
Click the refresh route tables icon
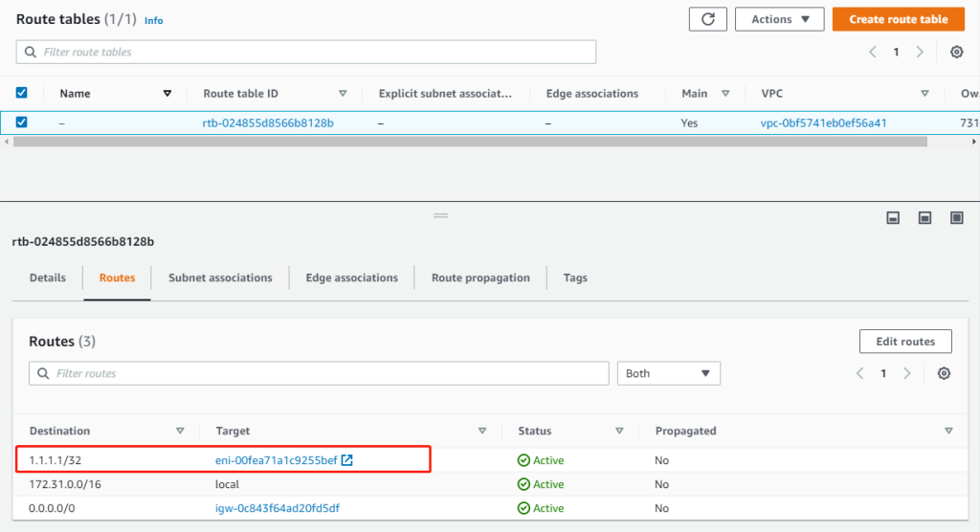(x=707, y=19)
